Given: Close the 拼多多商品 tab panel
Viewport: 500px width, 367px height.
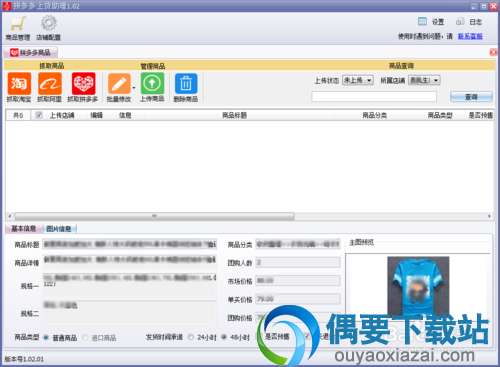Looking at the screenshot, I should click(x=493, y=52).
